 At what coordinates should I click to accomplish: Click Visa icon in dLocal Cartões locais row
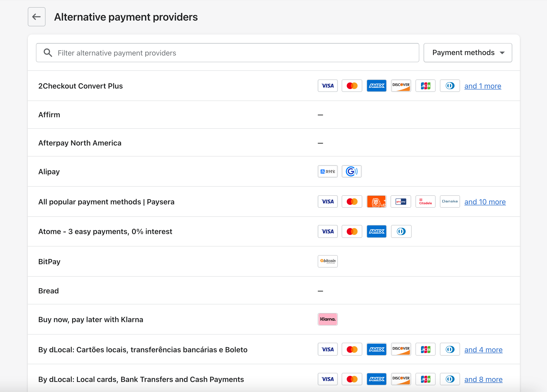click(328, 349)
